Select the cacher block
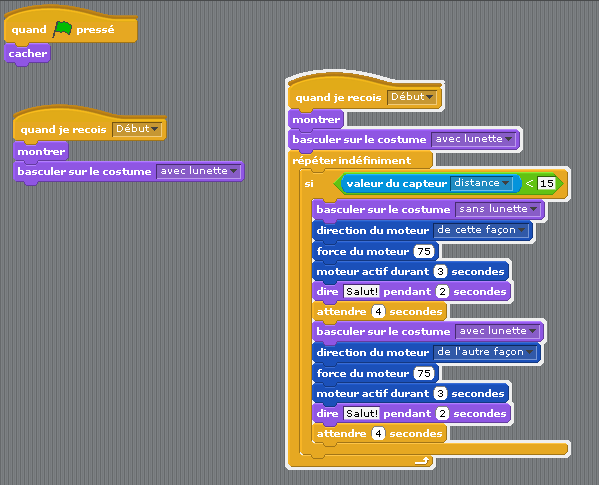The height and width of the screenshot is (485, 599). (x=28, y=53)
